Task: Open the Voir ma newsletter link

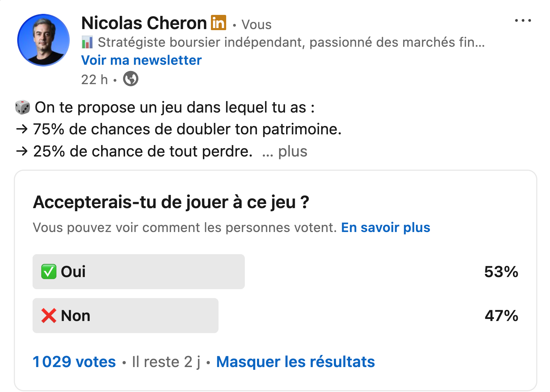Action: click(141, 60)
